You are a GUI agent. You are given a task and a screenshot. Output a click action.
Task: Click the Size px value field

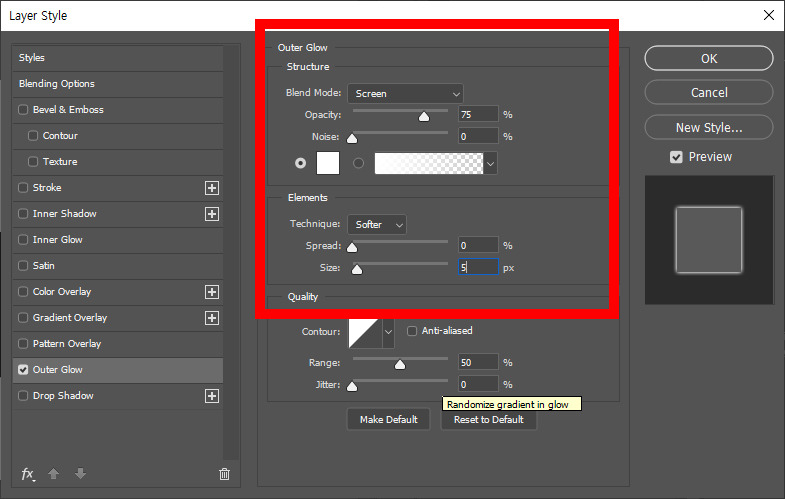pos(478,267)
